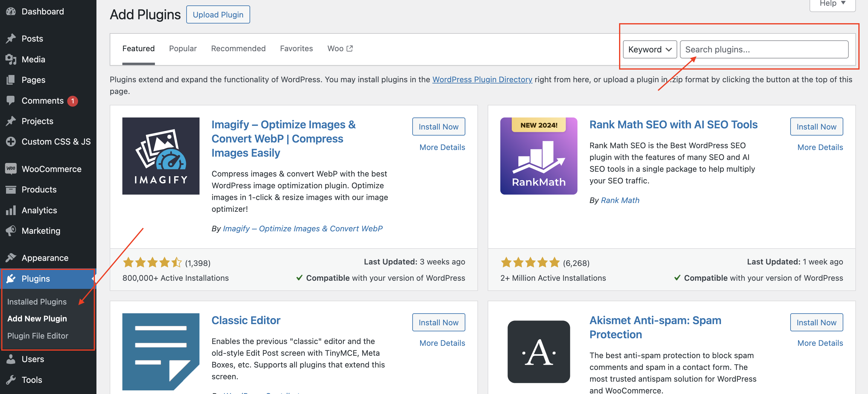Open the Dashboard icon in sidebar
The width and height of the screenshot is (868, 394).
(11, 11)
